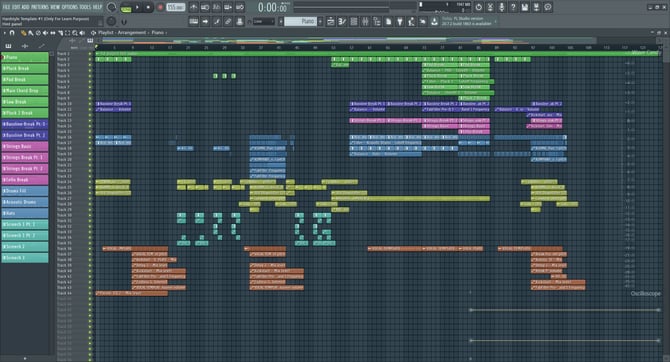Toggle the pattern/song mode switch
670x362 pixels.
click(126, 7)
